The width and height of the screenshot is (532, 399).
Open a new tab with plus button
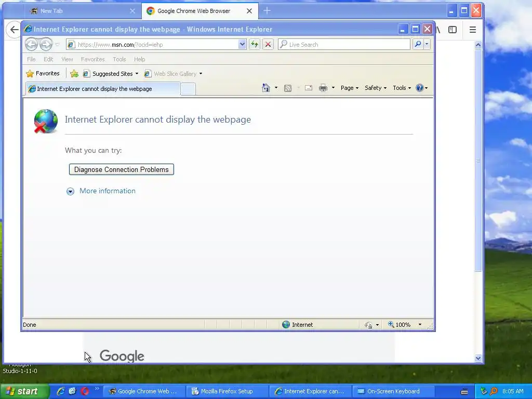[267, 10]
